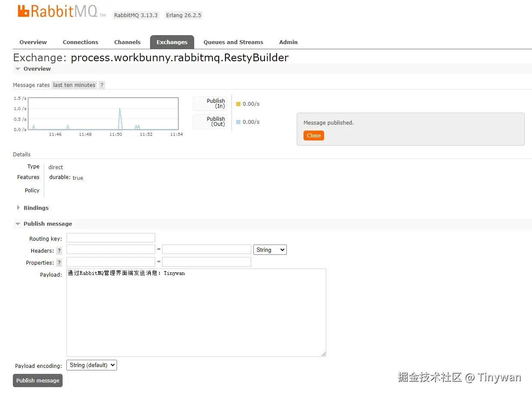Screen dimensions: 532x394
Task: Open the Headers String type dropdown
Action: tap(270, 250)
